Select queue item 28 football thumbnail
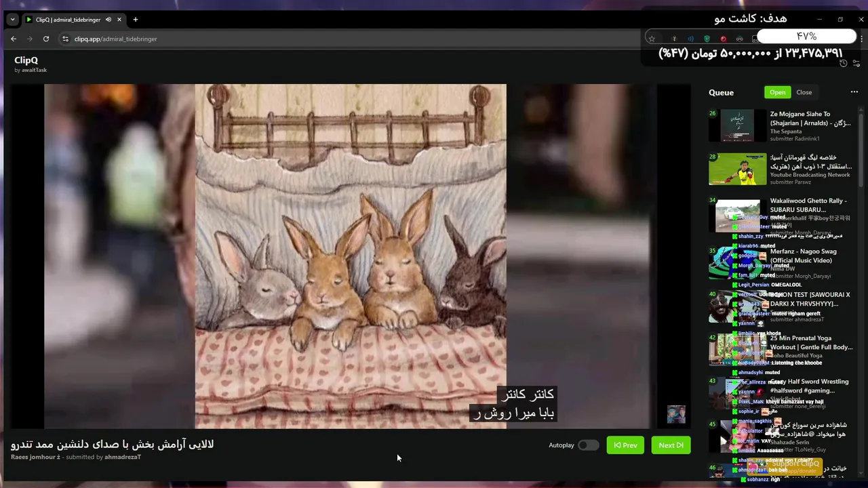Image resolution: width=868 pixels, height=488 pixels. pyautogui.click(x=738, y=169)
